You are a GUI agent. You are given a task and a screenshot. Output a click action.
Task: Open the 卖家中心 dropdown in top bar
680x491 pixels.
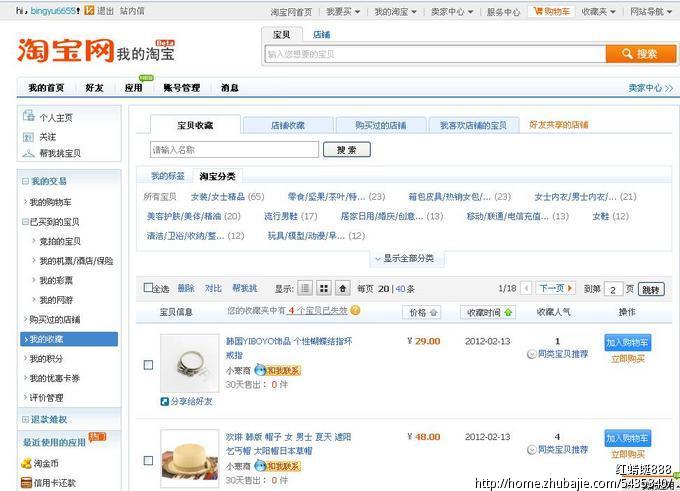(x=451, y=11)
